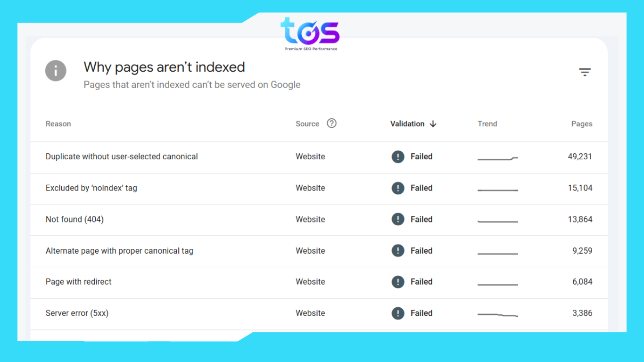Click Failed icon for Not found (404)
Viewport: 644px width, 362px height.
398,219
